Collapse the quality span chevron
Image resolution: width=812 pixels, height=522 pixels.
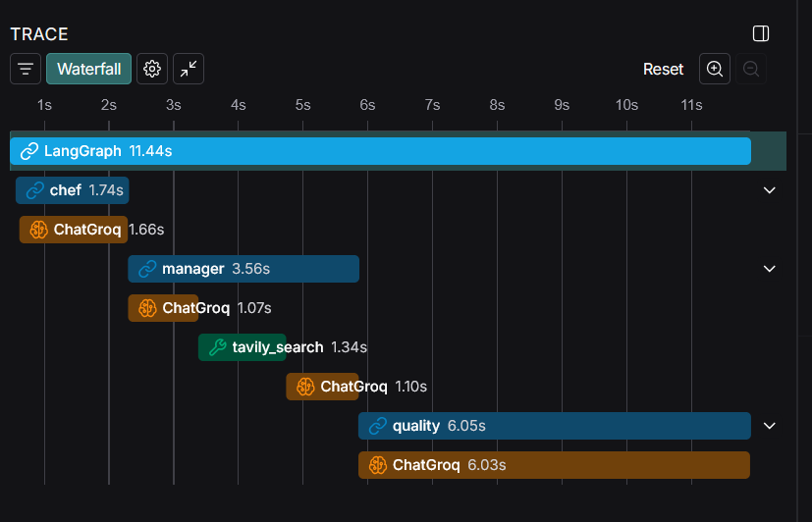pos(770,426)
